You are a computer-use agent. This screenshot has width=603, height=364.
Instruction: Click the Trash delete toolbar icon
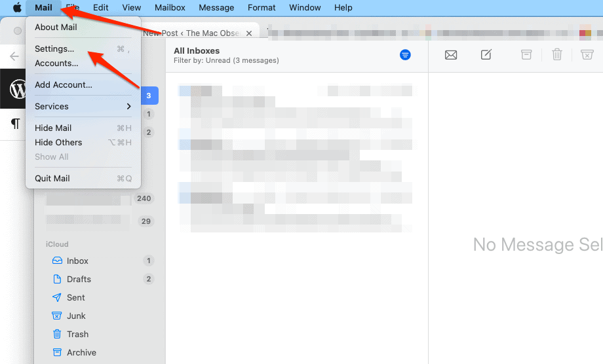coord(557,55)
